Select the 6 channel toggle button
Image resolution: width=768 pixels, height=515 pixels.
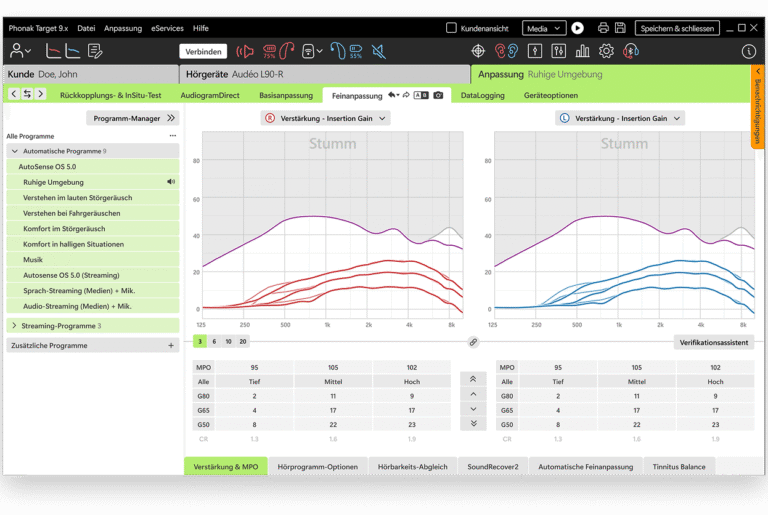214,342
